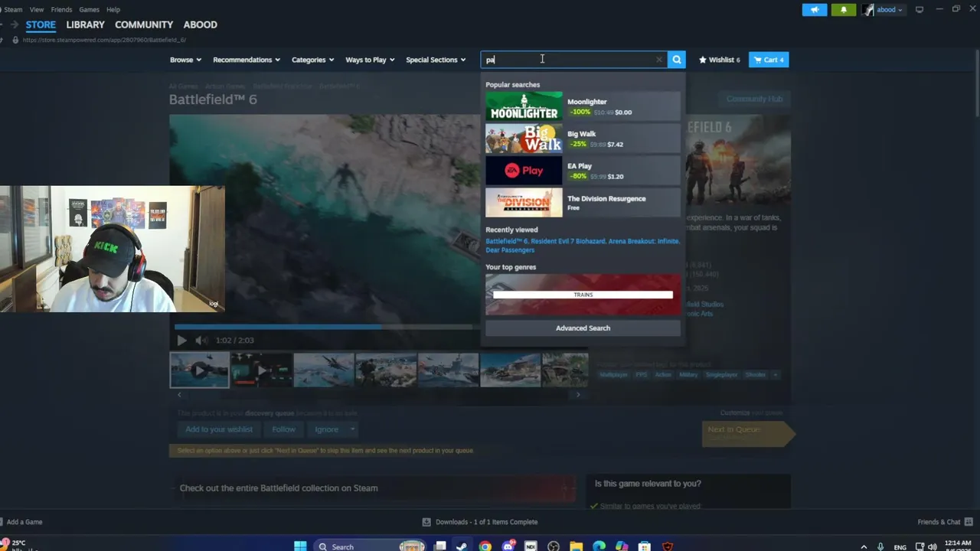Screen dimensions: 980x551
Task: Open recently viewed Dear Passengers link
Action: 510,250
